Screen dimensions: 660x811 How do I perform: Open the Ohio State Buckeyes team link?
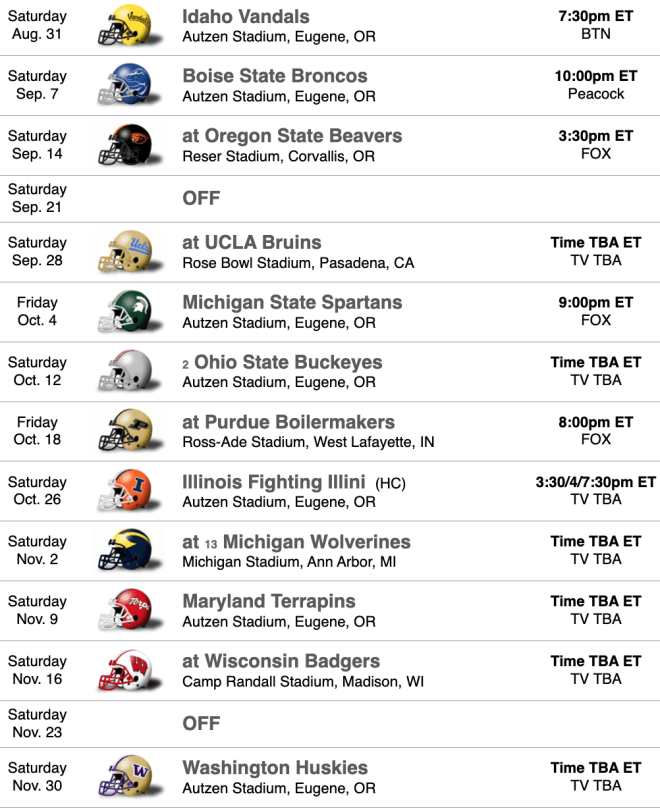tap(288, 362)
